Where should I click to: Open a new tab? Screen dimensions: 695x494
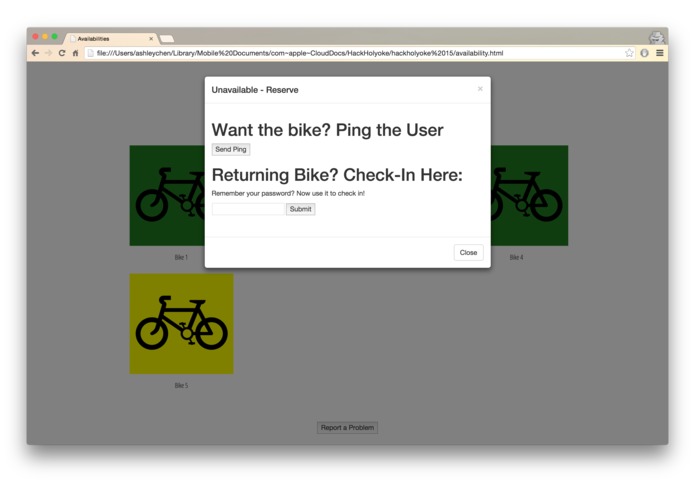tap(167, 39)
